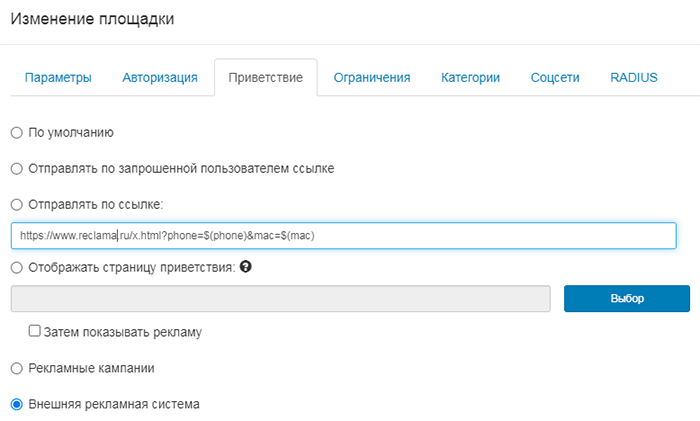Select the 'Отправлять по ссылке' radio button

15,204
